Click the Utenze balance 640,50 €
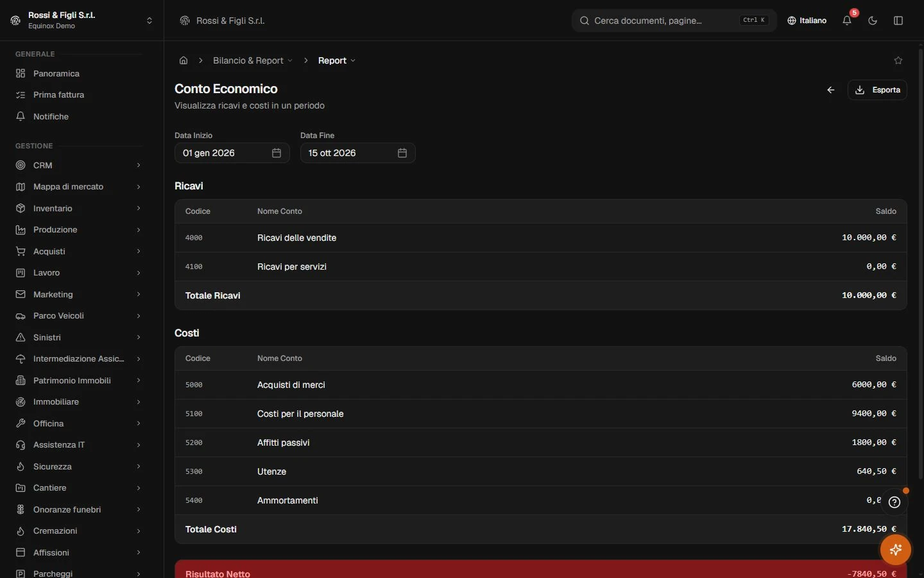The height and width of the screenshot is (578, 924). [x=877, y=471]
